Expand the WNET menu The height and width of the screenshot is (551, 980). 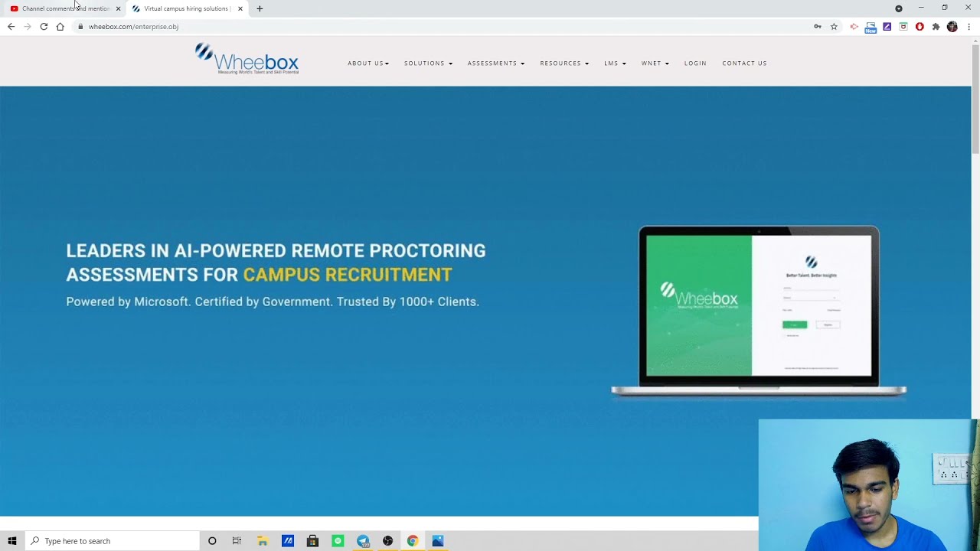click(655, 64)
